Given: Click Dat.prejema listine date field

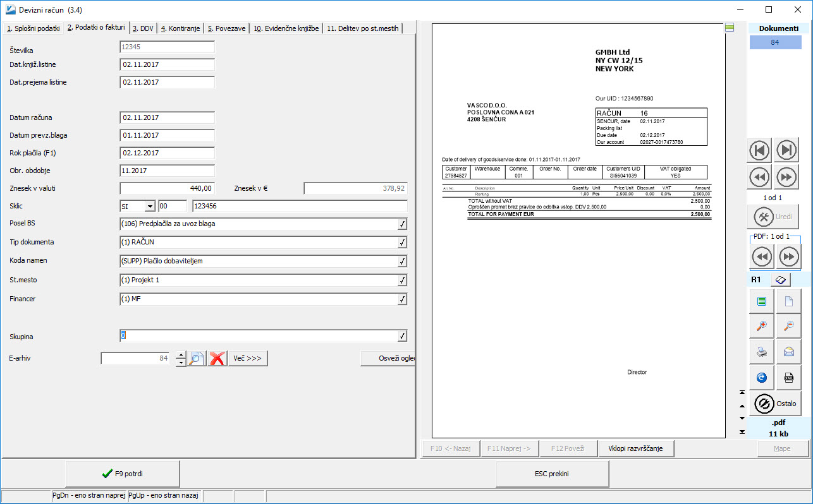Looking at the screenshot, I should [167, 82].
